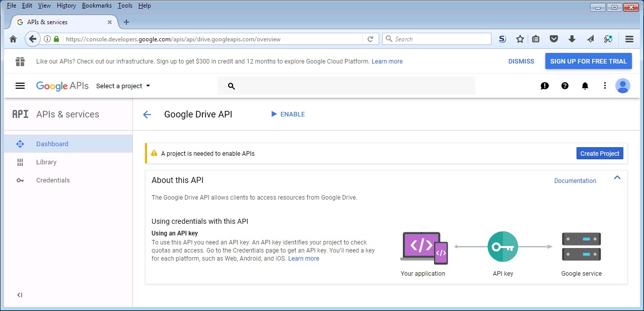Click the Firefox home button
The image size is (644, 311).
[x=13, y=39]
